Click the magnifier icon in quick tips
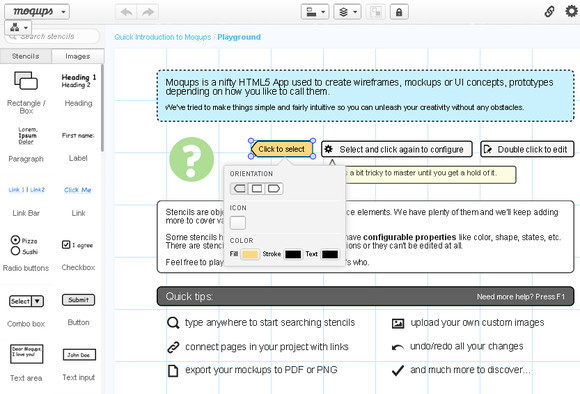 (x=173, y=323)
